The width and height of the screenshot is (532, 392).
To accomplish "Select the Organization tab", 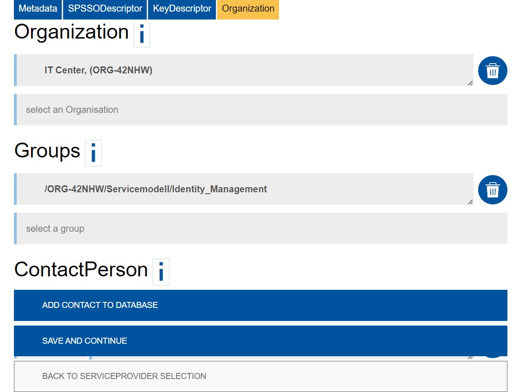I will pos(247,9).
